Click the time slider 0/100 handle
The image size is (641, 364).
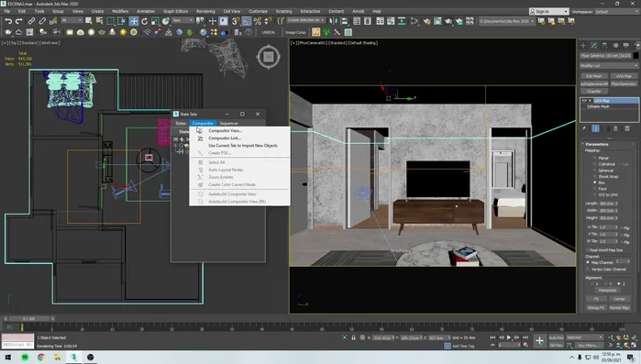pyautogui.click(x=28, y=318)
